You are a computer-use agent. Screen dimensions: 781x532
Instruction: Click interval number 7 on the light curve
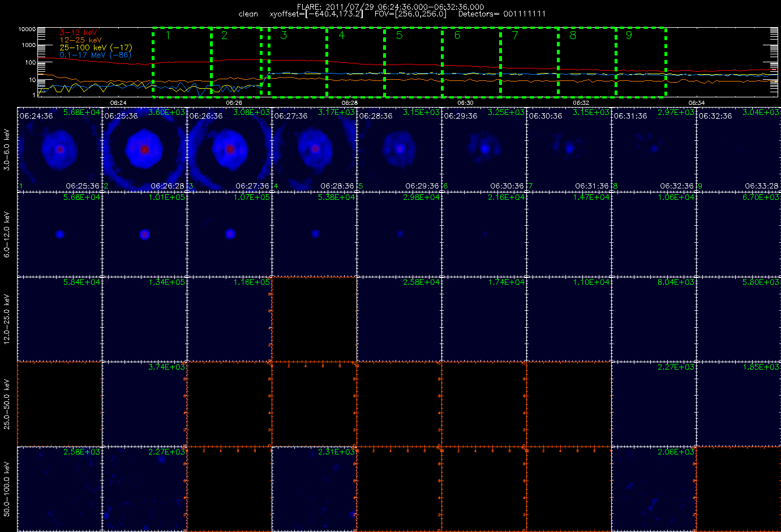(515, 36)
